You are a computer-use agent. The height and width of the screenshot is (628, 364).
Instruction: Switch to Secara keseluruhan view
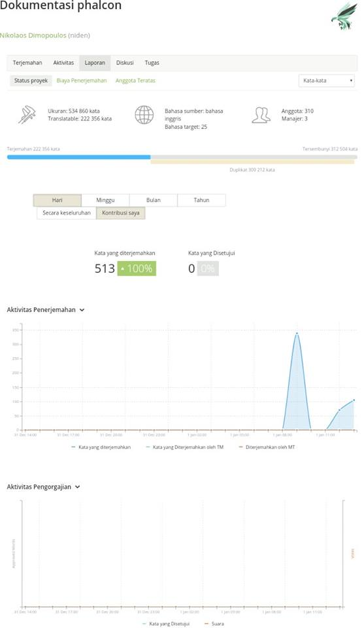tap(67, 213)
